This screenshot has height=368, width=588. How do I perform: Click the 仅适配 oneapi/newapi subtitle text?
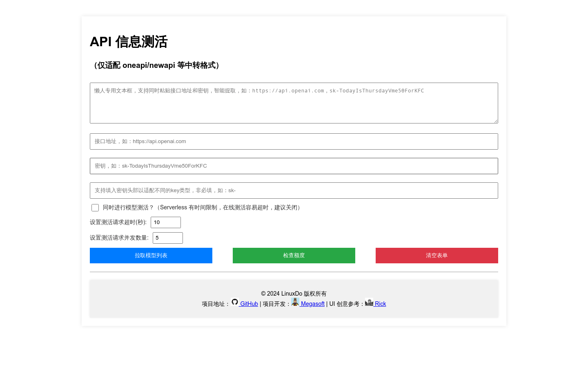pyautogui.click(x=157, y=65)
